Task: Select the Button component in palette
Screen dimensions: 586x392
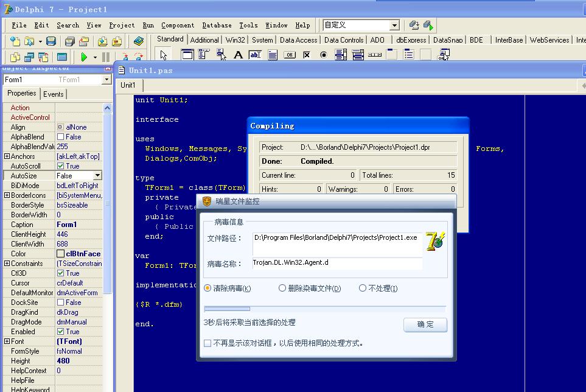Action: [290, 55]
